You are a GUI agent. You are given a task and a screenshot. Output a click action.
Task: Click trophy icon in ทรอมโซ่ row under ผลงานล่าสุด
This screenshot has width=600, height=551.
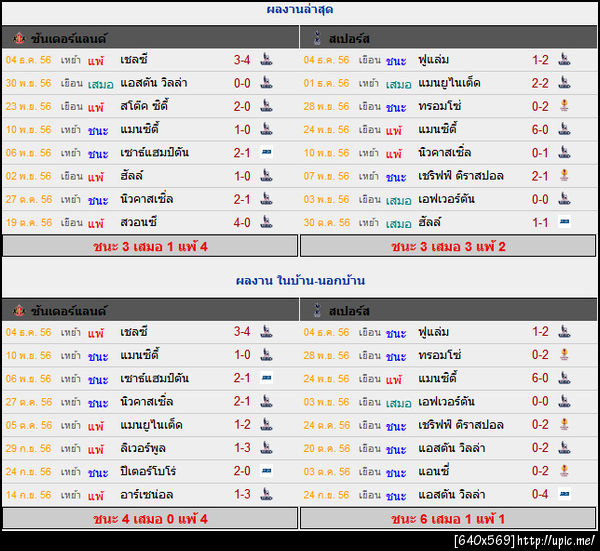(x=564, y=106)
